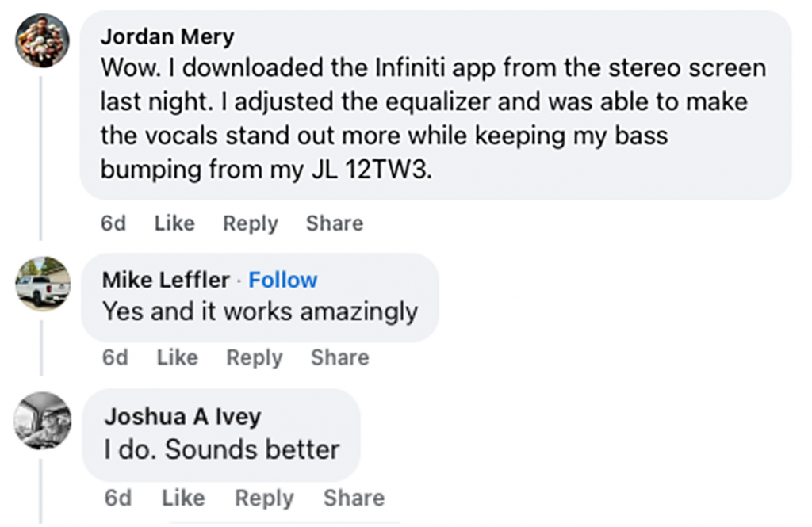Screen dimensions: 812x527
Task: Like Joshua A Ivey's comment
Action: 182,498
